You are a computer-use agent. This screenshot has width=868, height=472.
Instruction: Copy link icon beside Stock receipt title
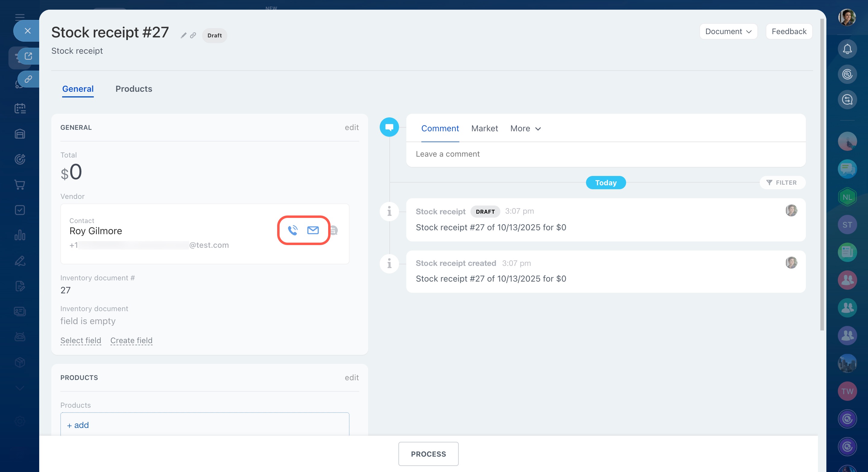coord(193,35)
